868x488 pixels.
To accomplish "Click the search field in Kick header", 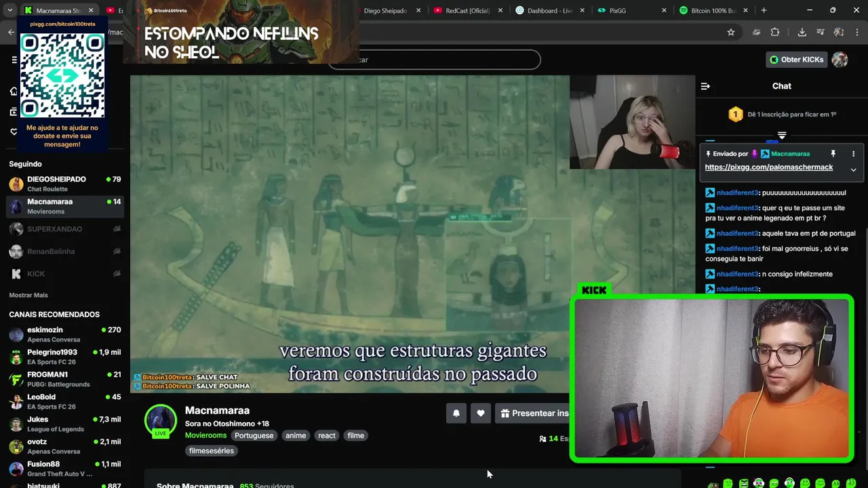I will (x=434, y=60).
